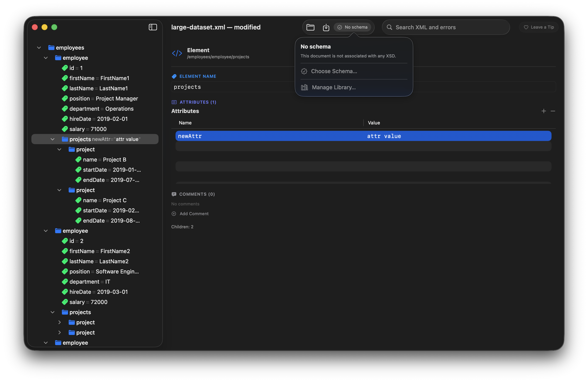Collapse the project containing Project C

(x=59, y=190)
